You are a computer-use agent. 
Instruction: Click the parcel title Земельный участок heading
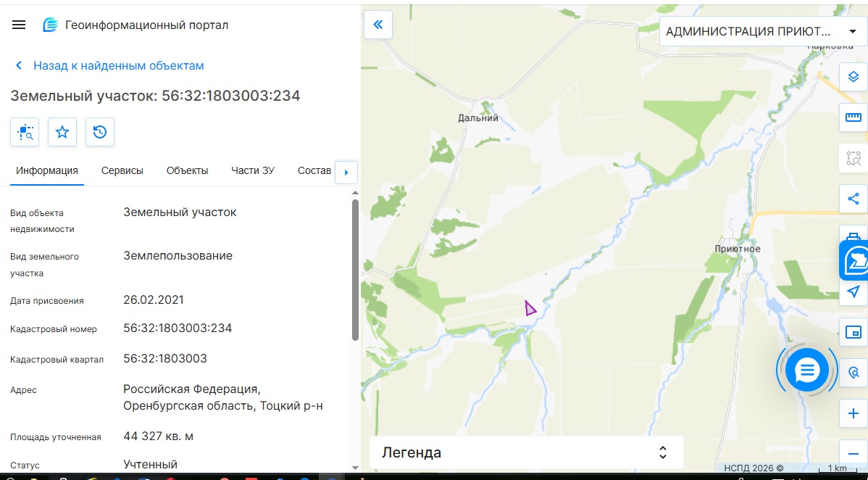click(155, 96)
